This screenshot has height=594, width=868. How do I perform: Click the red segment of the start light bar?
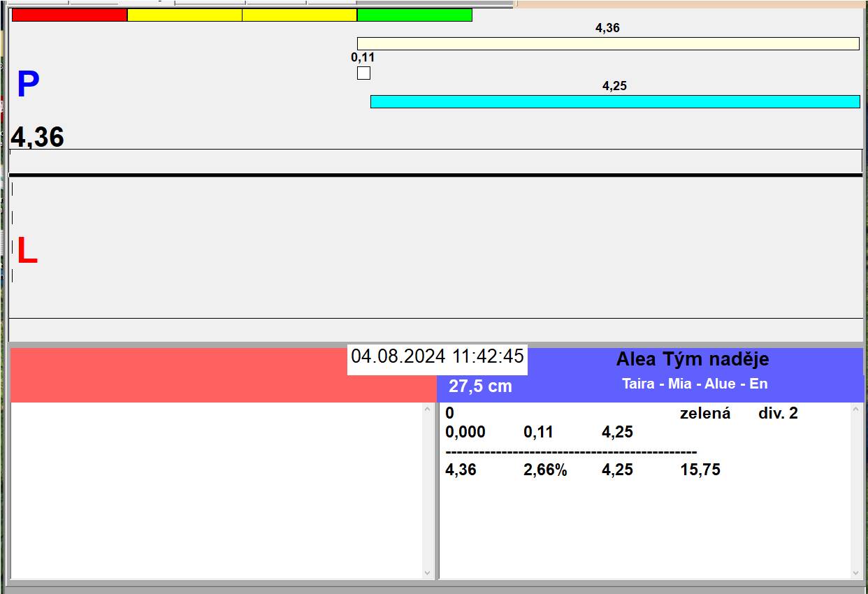pyautogui.click(x=70, y=15)
